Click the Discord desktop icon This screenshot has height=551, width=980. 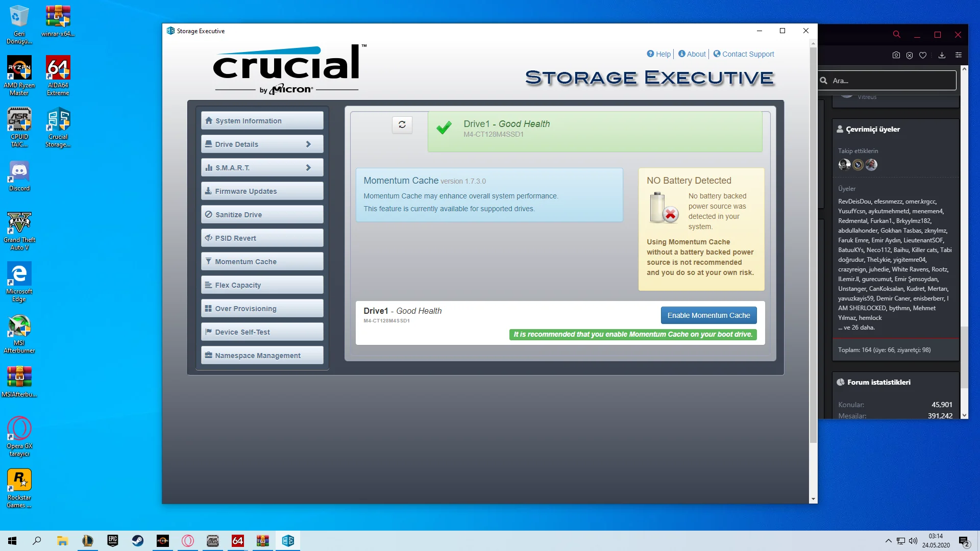[19, 177]
